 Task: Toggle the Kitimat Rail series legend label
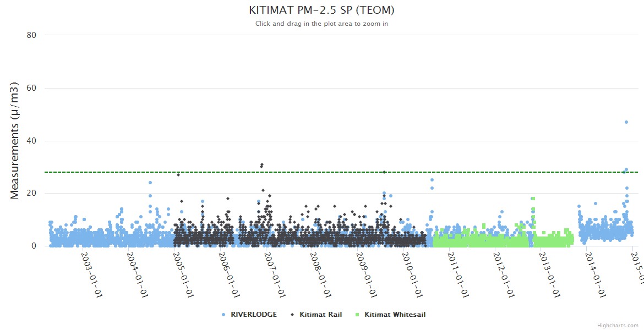[320, 315]
